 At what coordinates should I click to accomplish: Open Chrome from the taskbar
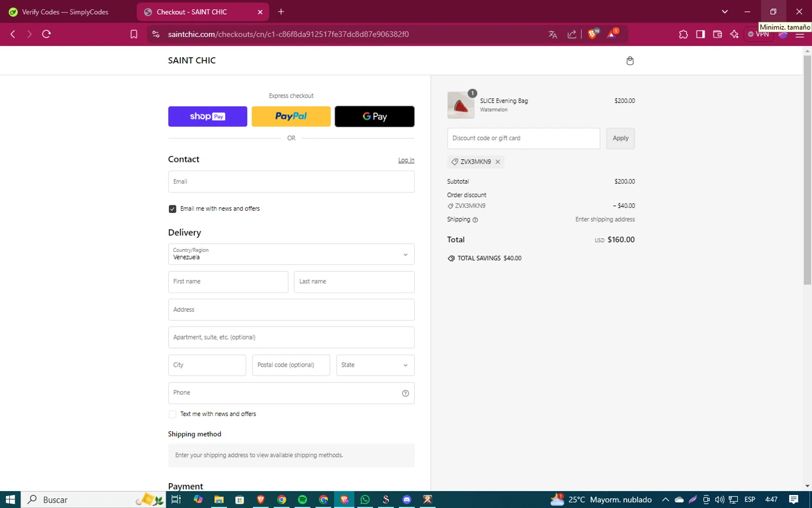281,500
